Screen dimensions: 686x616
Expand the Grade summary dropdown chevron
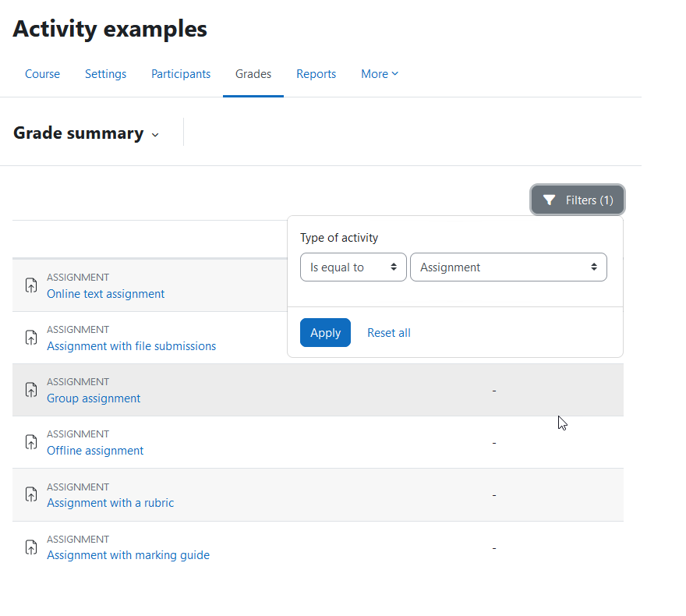155,135
